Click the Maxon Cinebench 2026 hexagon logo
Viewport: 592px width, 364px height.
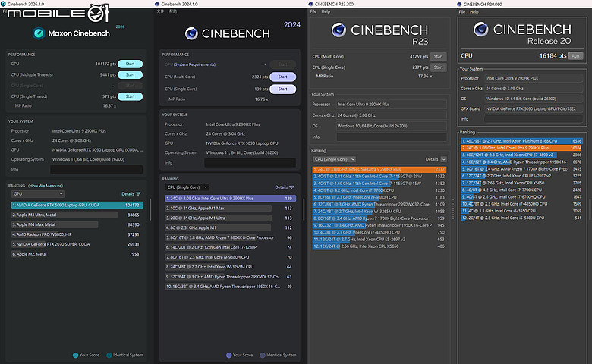click(39, 33)
